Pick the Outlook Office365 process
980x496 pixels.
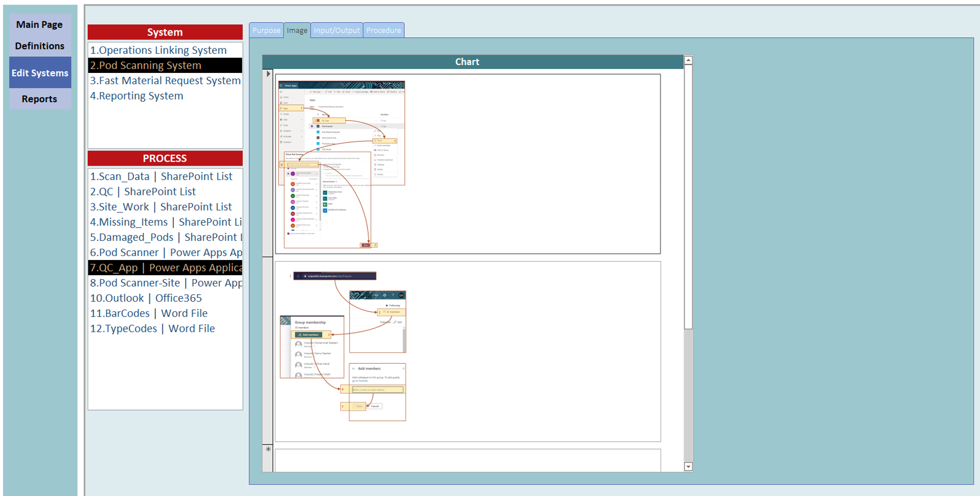(x=146, y=298)
